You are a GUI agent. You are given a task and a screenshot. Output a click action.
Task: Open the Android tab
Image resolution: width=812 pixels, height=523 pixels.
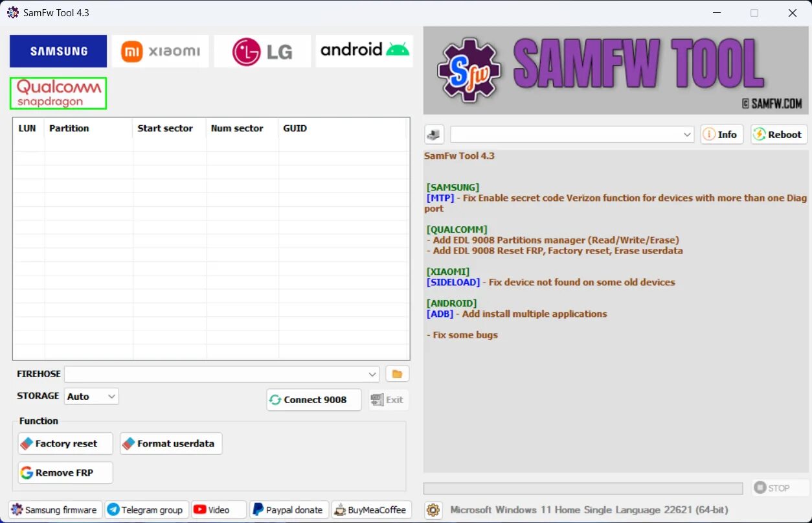tap(365, 51)
